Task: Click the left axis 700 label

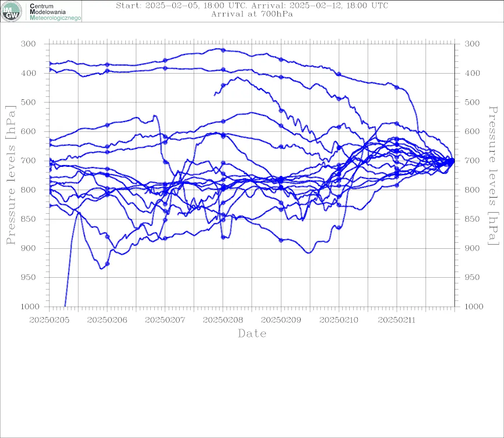Action: point(28,161)
